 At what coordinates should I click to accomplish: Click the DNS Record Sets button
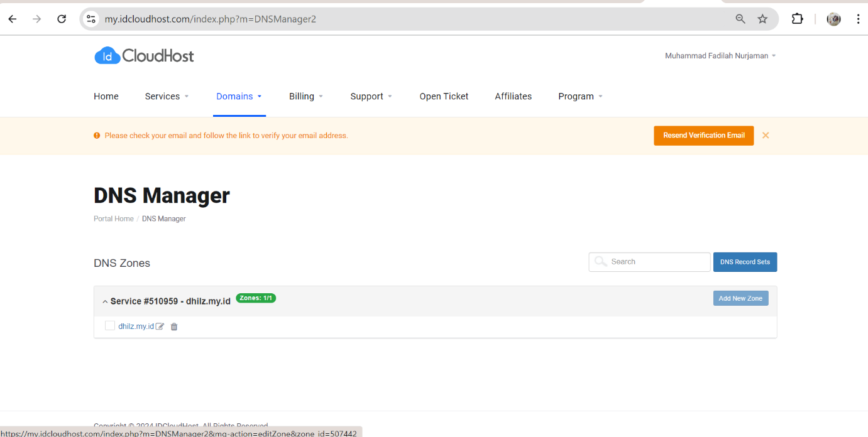click(745, 262)
